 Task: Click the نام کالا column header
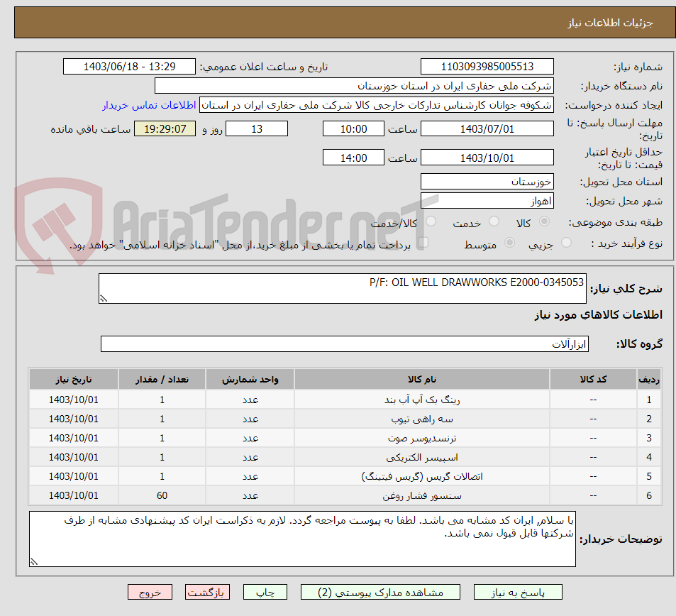[421, 379]
